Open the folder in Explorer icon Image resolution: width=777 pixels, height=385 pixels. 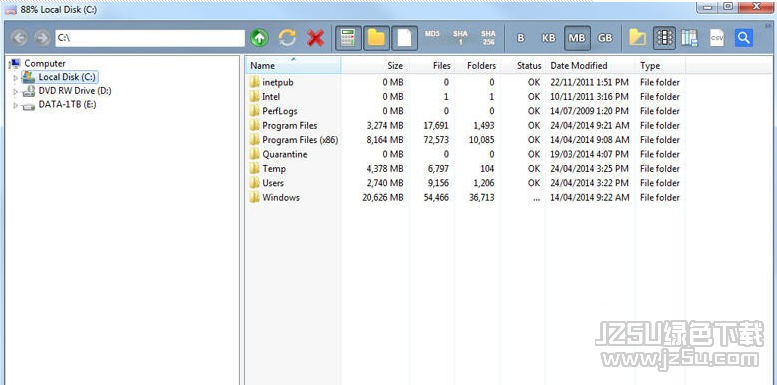tap(637, 38)
